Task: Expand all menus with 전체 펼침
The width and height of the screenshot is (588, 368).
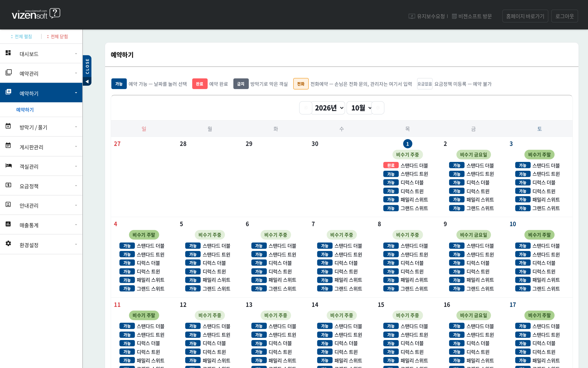Action: (x=21, y=37)
